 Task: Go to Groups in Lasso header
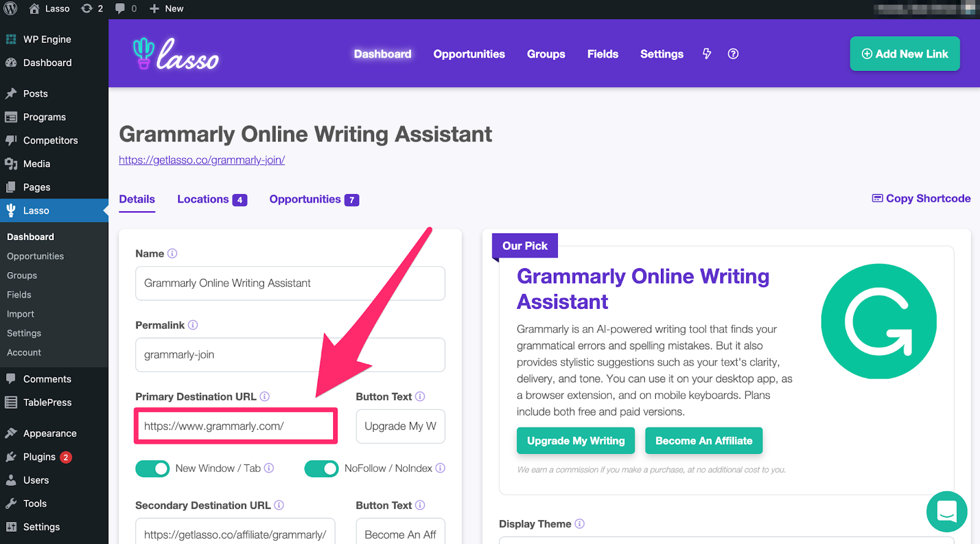click(x=546, y=54)
